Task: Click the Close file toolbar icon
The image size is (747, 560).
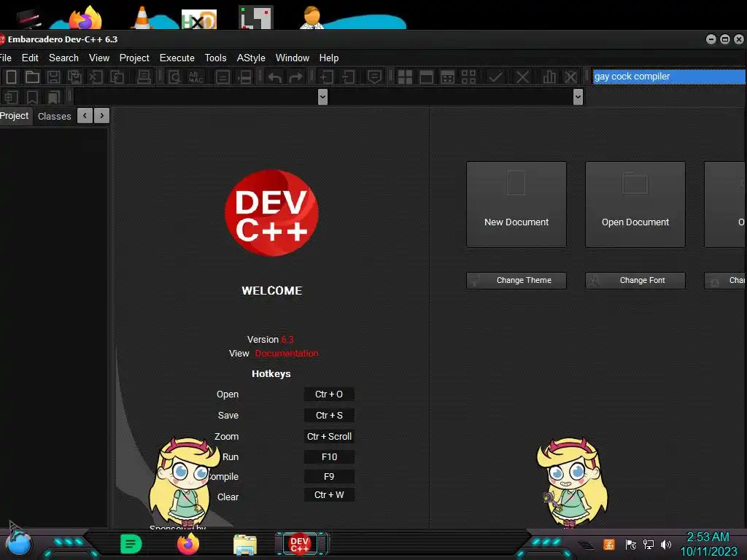Action: point(96,77)
